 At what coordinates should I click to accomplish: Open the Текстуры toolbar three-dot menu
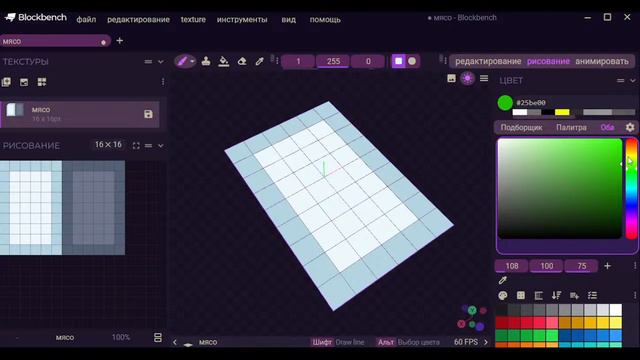tap(163, 82)
